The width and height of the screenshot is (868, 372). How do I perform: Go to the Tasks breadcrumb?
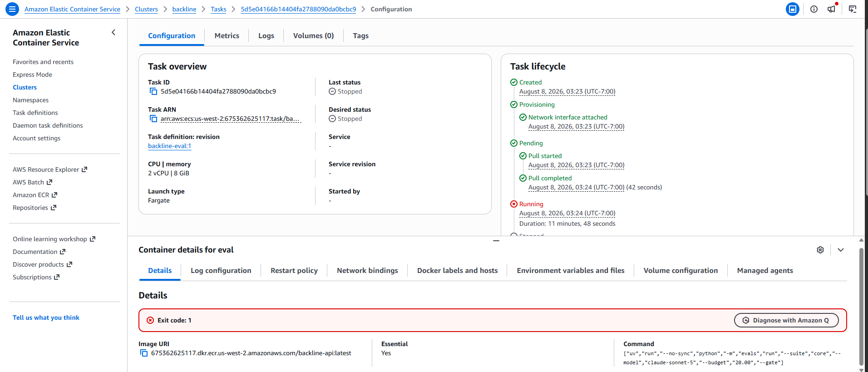click(218, 9)
